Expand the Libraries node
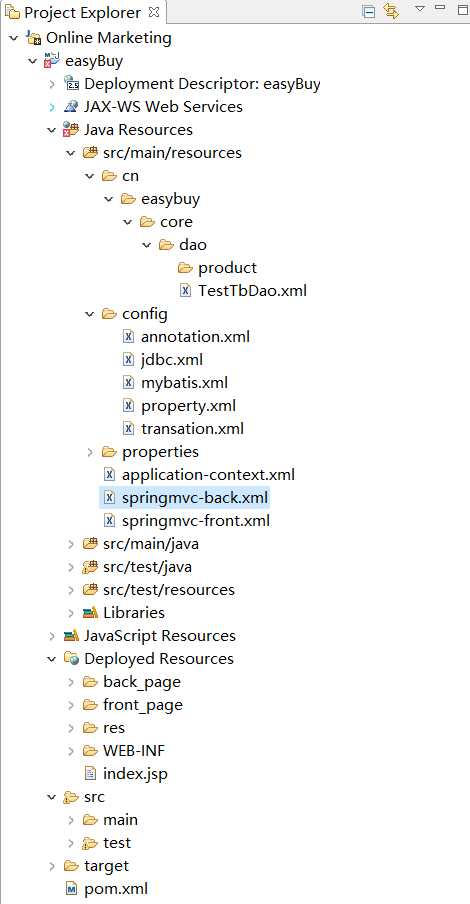The height and width of the screenshot is (904, 470). 71,613
